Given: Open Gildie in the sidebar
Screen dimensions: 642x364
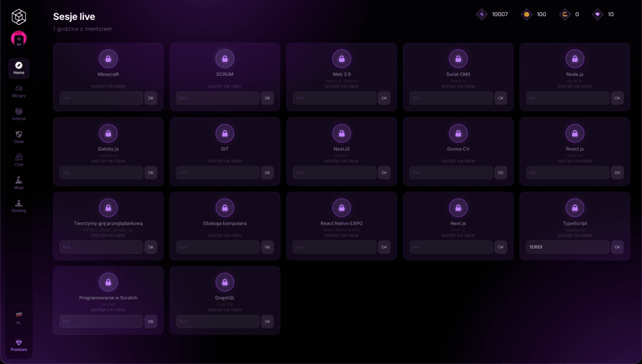Looking at the screenshot, I should coord(19,137).
